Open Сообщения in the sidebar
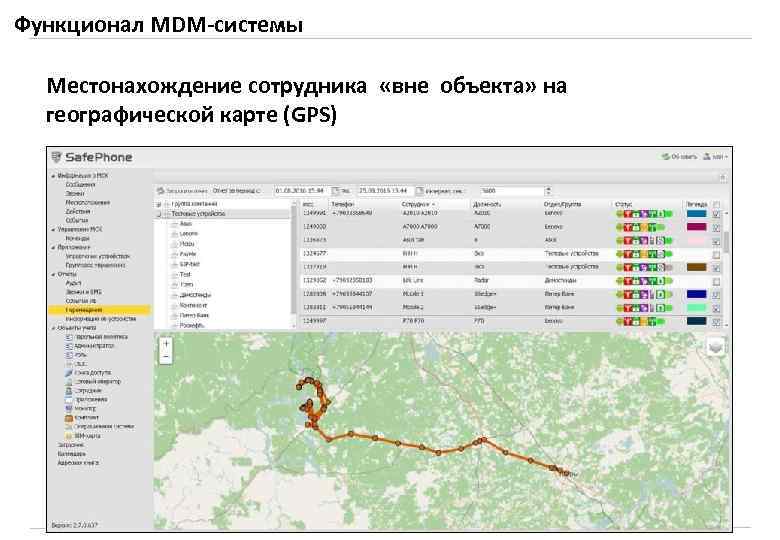 point(80,184)
